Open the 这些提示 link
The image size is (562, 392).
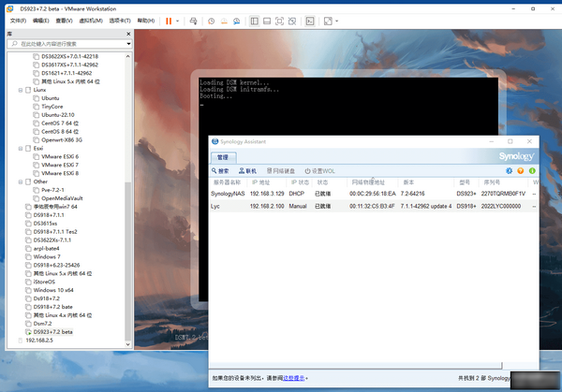pyautogui.click(x=294, y=378)
